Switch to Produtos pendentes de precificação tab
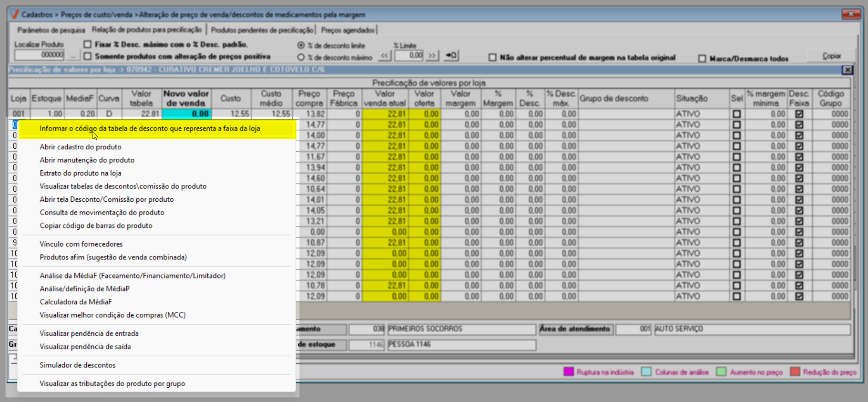 262,30
